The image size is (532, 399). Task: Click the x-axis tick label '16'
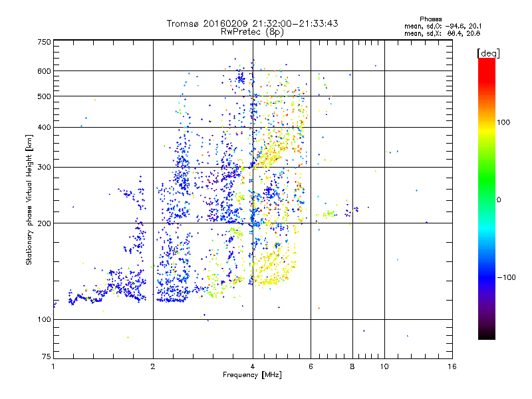pos(452,366)
